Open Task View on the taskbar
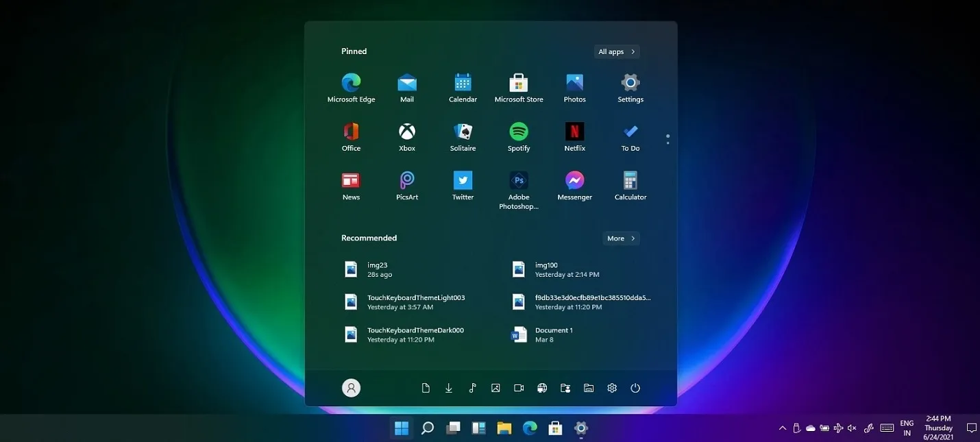Viewport: 980px width, 442px height. [453, 428]
